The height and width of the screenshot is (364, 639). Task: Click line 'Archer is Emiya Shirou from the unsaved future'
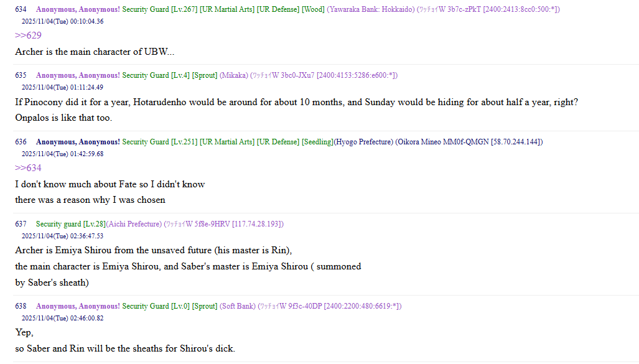coord(154,250)
